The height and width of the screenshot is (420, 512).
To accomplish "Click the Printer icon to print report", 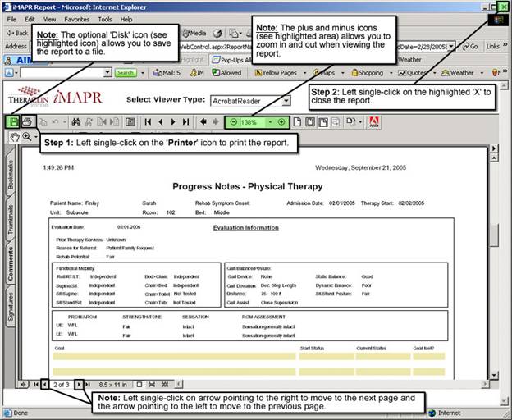I will (27, 121).
